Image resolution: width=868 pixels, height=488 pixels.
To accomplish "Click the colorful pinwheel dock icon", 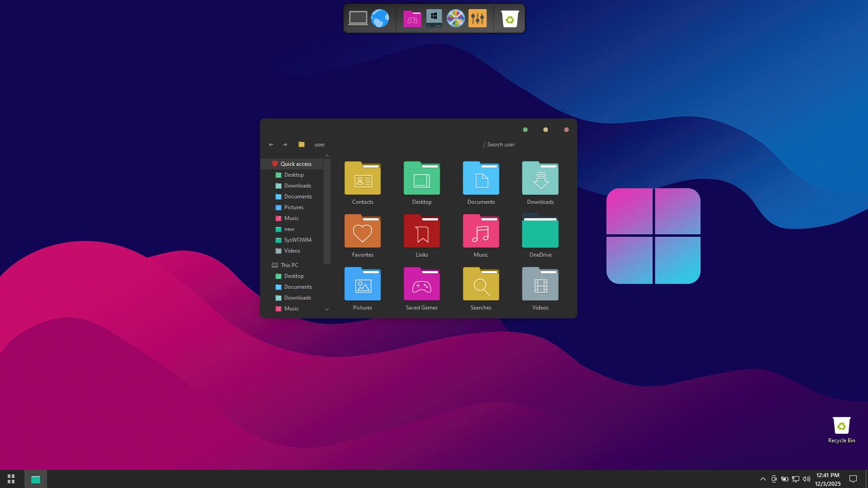I will point(455,19).
